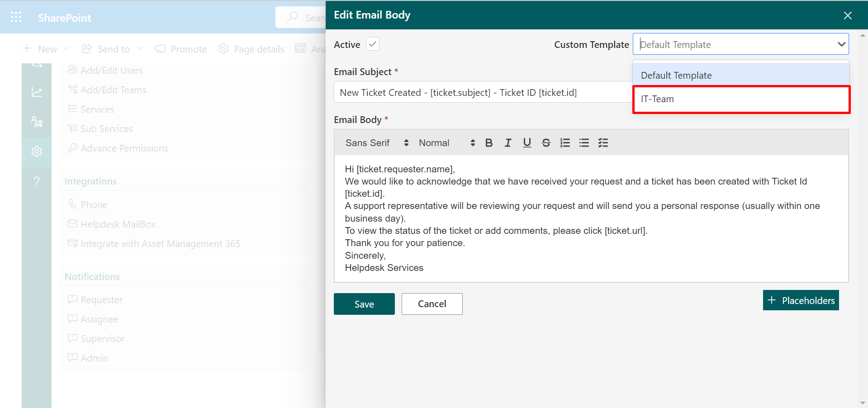The height and width of the screenshot is (408, 868).
Task: Toggle underline formatting in the editor toolbar
Action: (527, 143)
